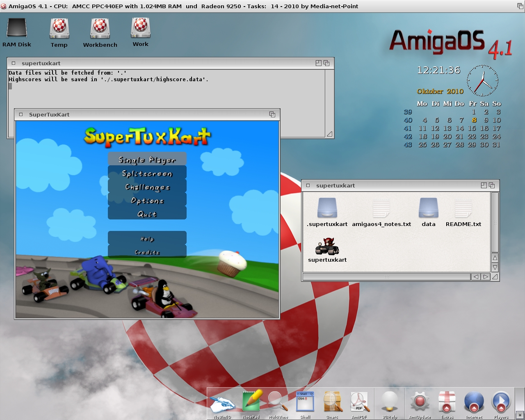
Task: Click the vertical scrollbar of supertuxkart drawer
Action: (495, 222)
